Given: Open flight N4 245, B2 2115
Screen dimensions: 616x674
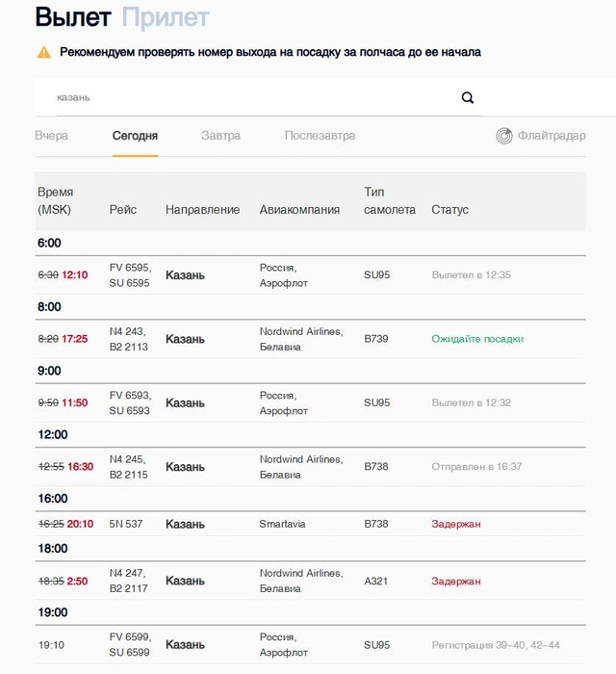Looking at the screenshot, I should [128, 467].
